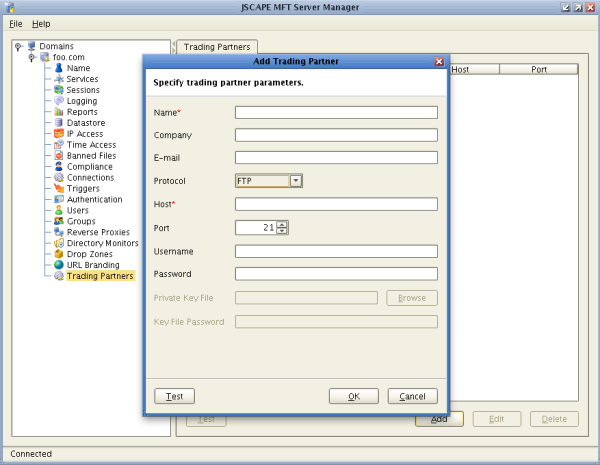Decrease the Port value with down arrow
The height and width of the screenshot is (465, 600).
tap(282, 231)
